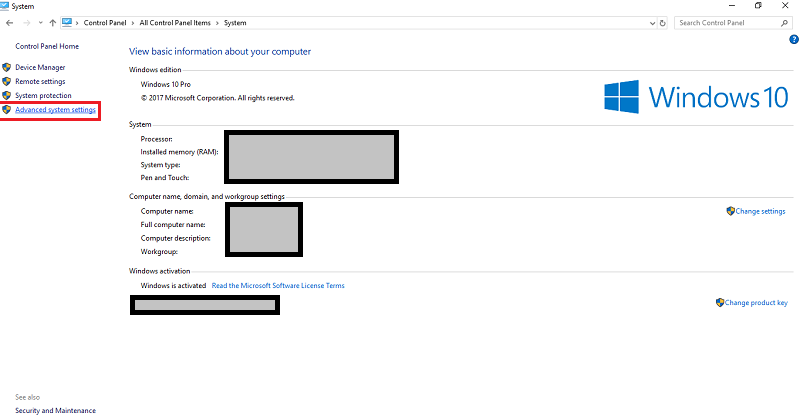Viewport: 800px width, 416px height.
Task: Click the 'Workgroup:' label
Action: [159, 252]
